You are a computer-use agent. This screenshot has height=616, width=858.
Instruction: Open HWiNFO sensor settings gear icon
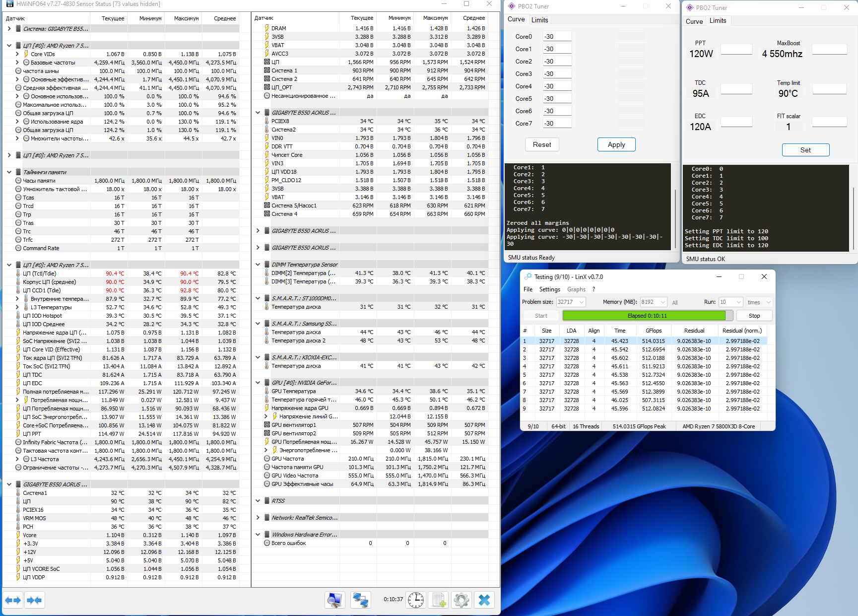461,600
